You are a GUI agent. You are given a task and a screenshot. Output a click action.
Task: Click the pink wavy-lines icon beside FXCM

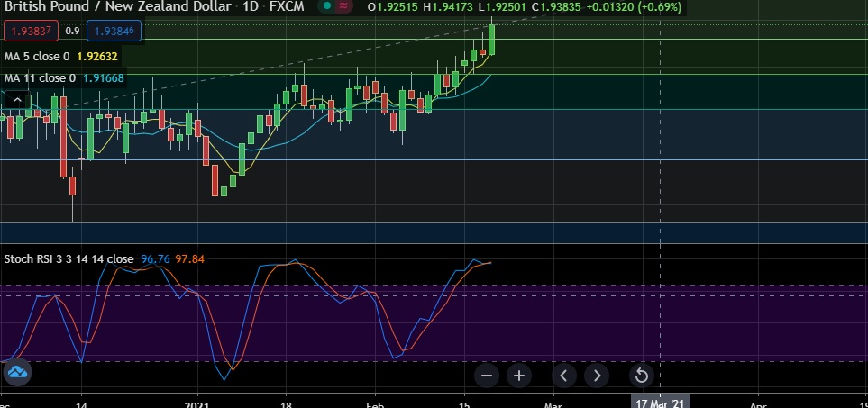click(343, 7)
